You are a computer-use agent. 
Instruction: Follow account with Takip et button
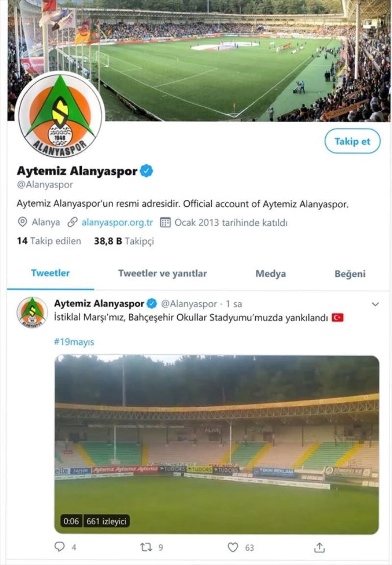click(352, 141)
